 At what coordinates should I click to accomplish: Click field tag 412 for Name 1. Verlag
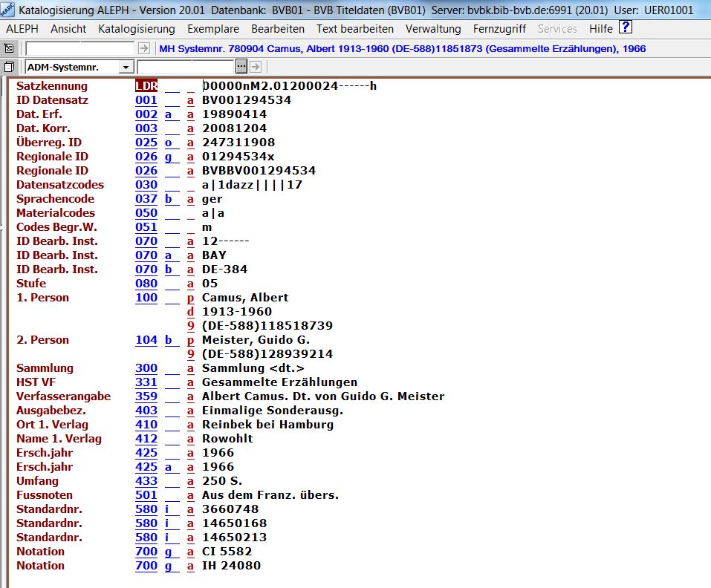146,439
